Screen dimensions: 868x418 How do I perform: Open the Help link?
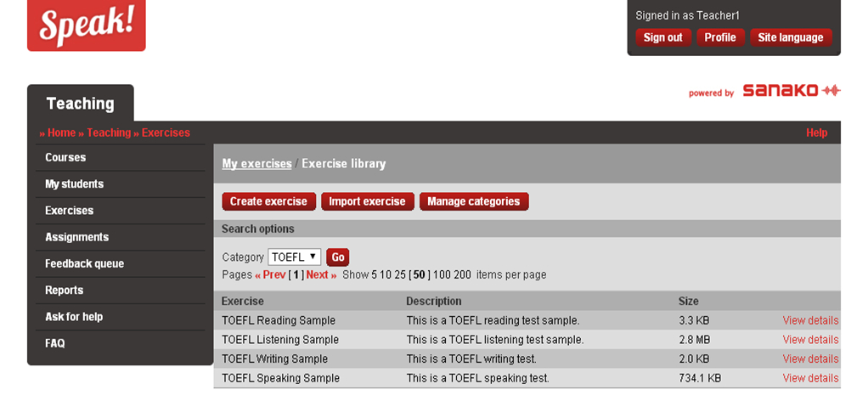tap(816, 133)
